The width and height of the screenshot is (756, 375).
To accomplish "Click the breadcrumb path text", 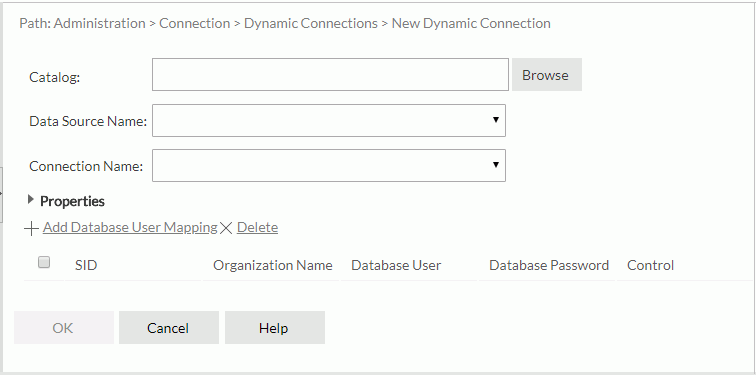I will pos(284,23).
